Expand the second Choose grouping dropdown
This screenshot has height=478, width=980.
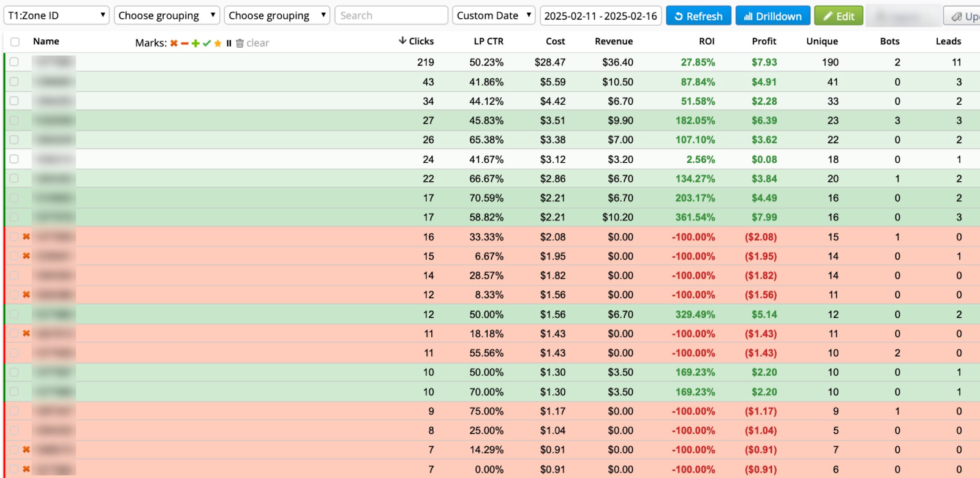[277, 15]
